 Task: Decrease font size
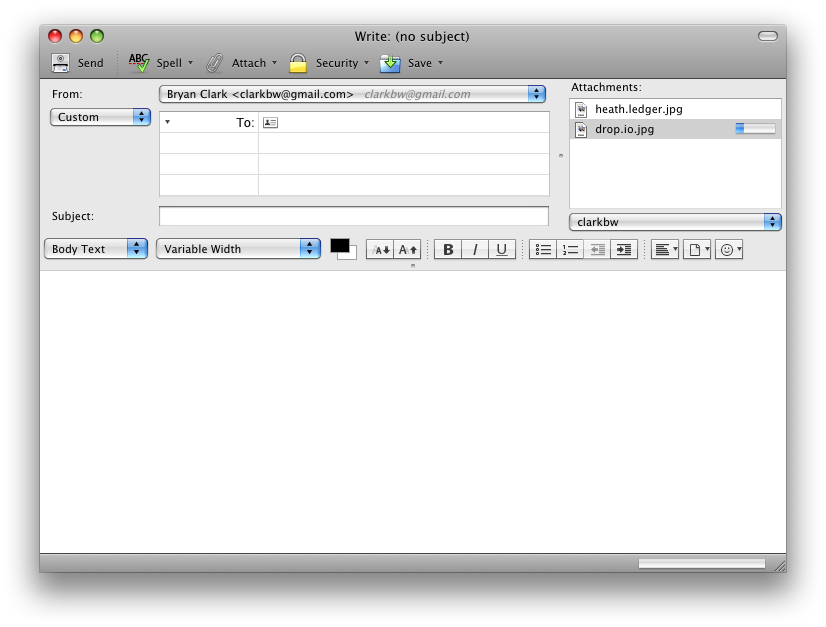click(380, 250)
